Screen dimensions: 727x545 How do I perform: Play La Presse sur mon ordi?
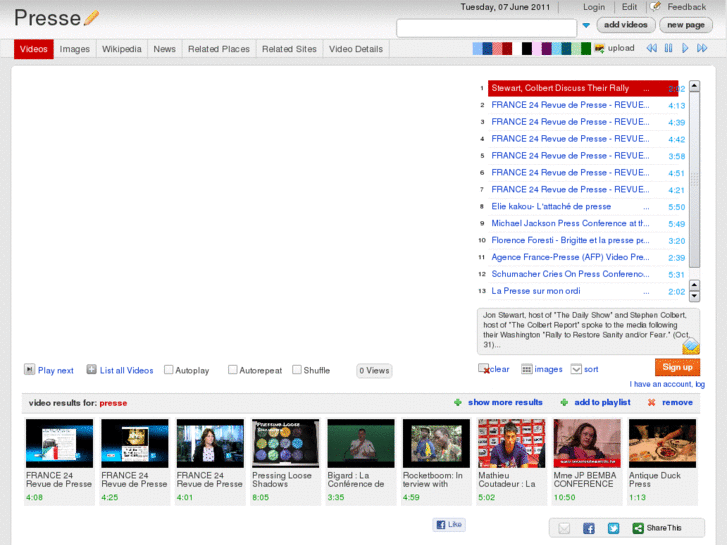pyautogui.click(x=582, y=291)
